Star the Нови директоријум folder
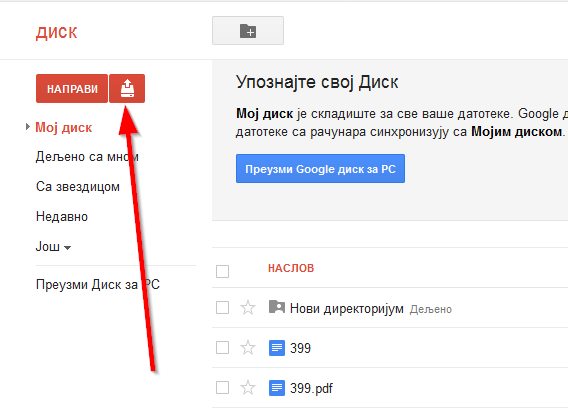568x416 pixels. coord(248,308)
